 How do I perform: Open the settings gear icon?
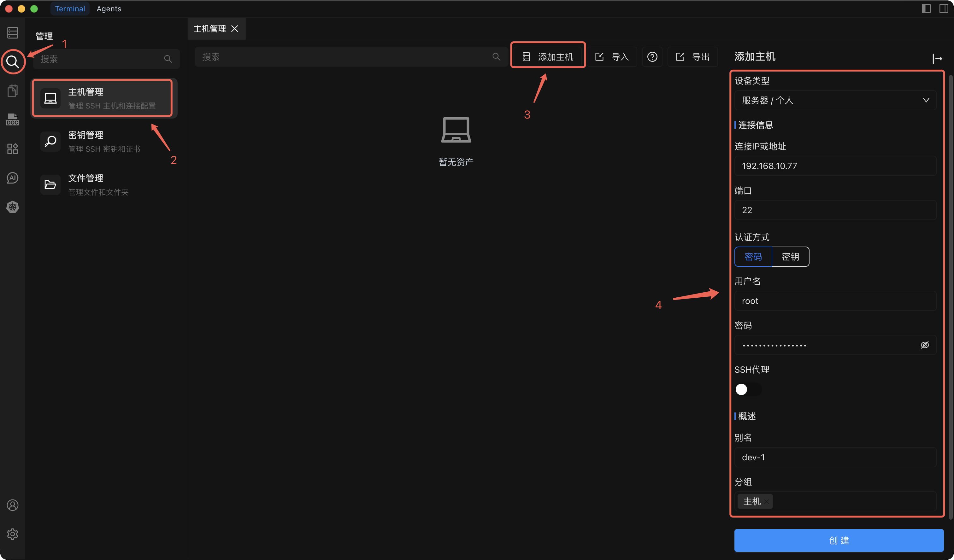coord(13,534)
